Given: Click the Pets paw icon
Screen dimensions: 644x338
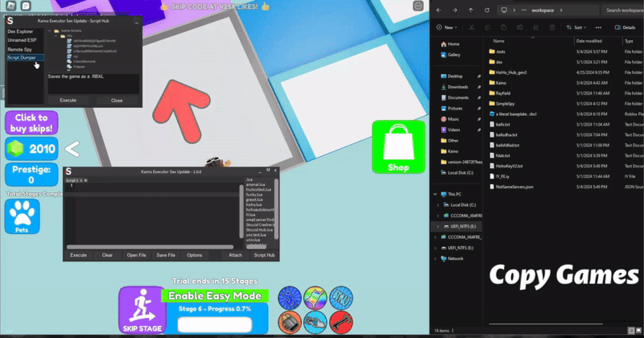Looking at the screenshot, I should (22, 216).
